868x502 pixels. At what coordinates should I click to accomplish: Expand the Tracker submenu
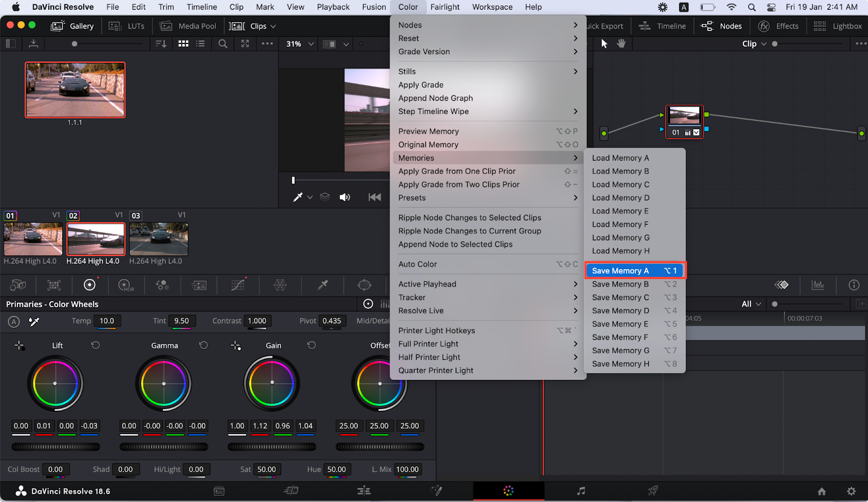pyautogui.click(x=488, y=297)
